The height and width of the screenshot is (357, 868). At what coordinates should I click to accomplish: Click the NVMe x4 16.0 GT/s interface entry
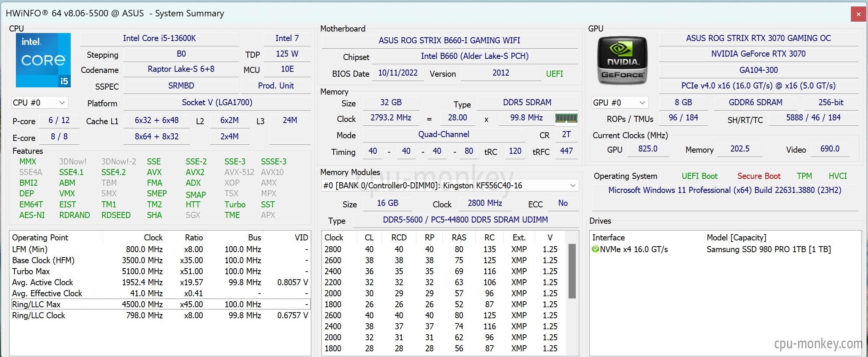[x=634, y=250]
